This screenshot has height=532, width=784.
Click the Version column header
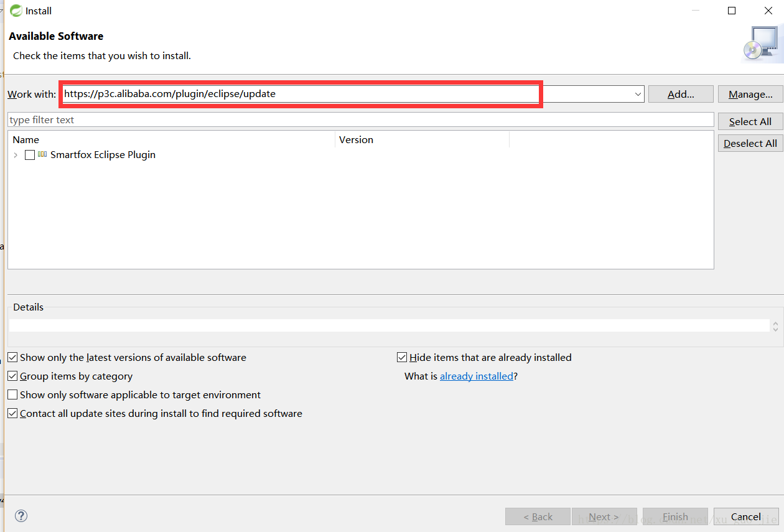pos(422,140)
